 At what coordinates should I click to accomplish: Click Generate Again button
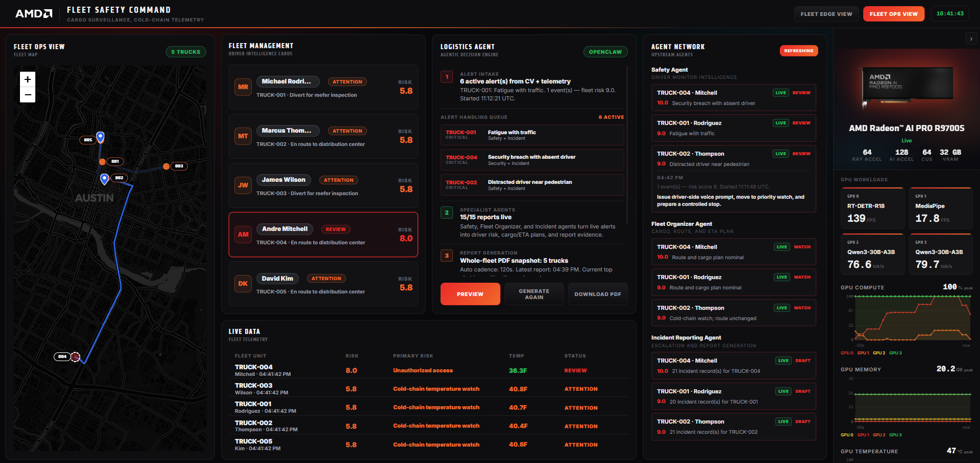[534, 294]
